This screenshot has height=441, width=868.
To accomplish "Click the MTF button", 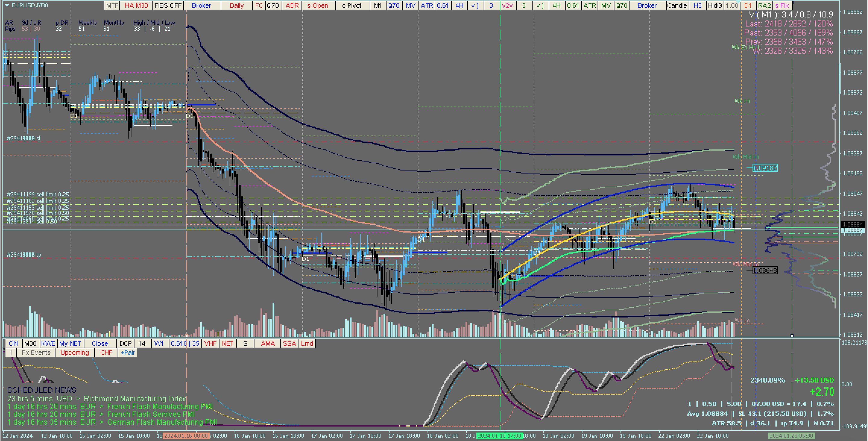I will pos(112,5).
